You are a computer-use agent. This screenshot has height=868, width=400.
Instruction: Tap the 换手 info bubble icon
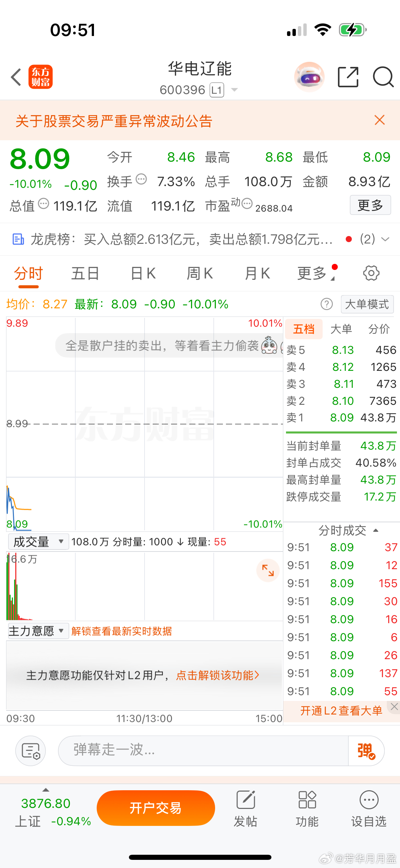click(x=141, y=179)
